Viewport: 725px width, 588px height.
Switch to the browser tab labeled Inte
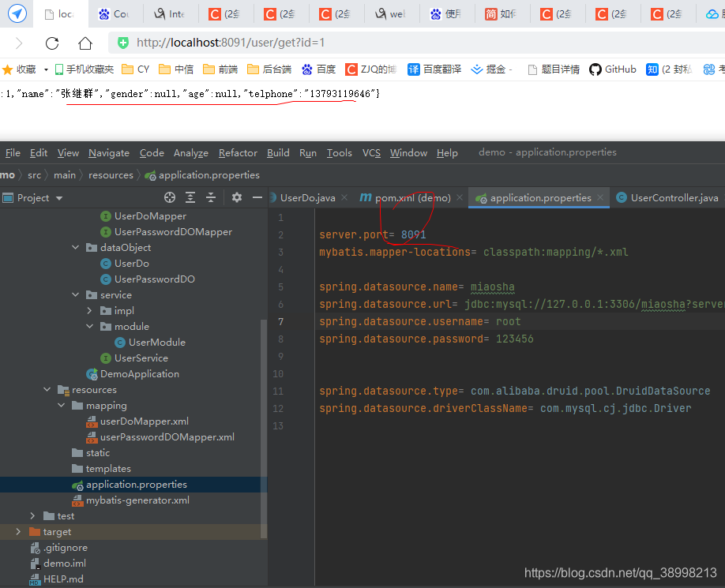tap(170, 14)
